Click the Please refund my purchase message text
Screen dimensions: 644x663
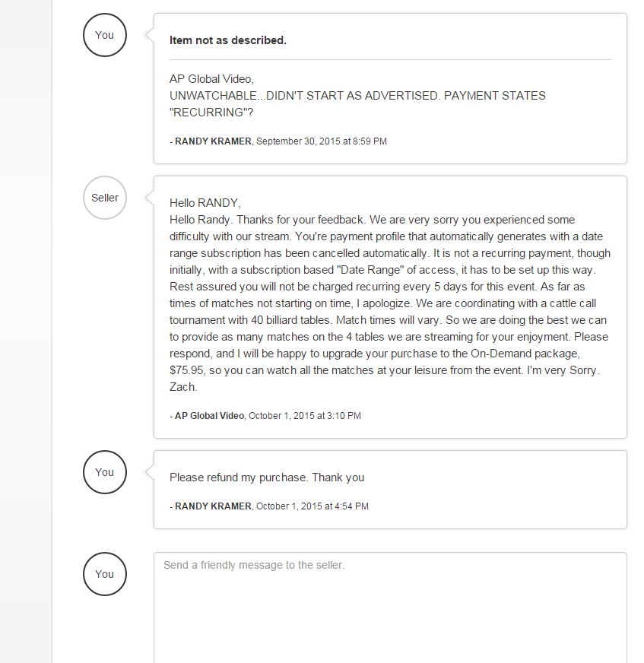pos(267,477)
